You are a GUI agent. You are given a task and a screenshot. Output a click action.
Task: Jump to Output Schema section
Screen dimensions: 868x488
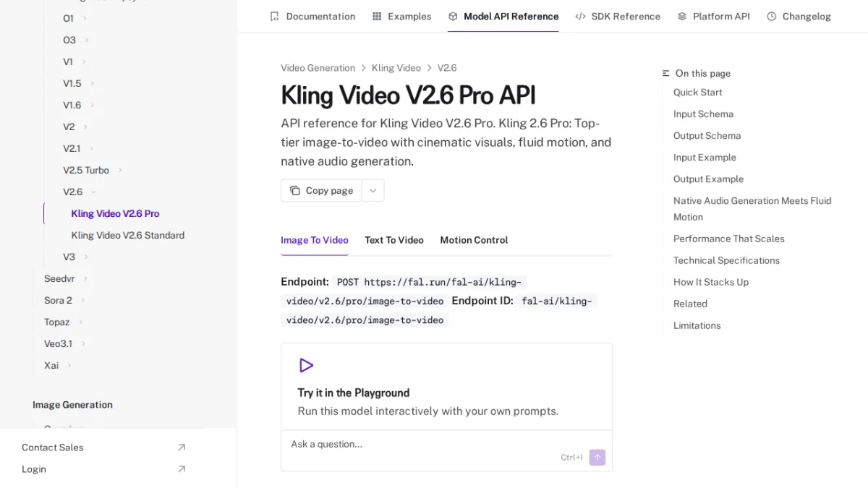(707, 136)
